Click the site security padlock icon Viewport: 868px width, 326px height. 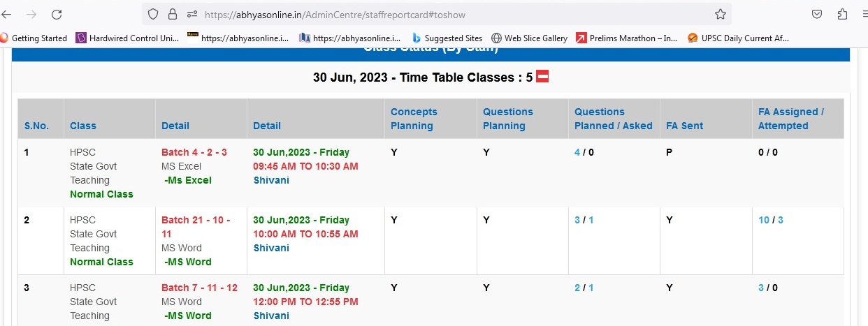(x=173, y=14)
